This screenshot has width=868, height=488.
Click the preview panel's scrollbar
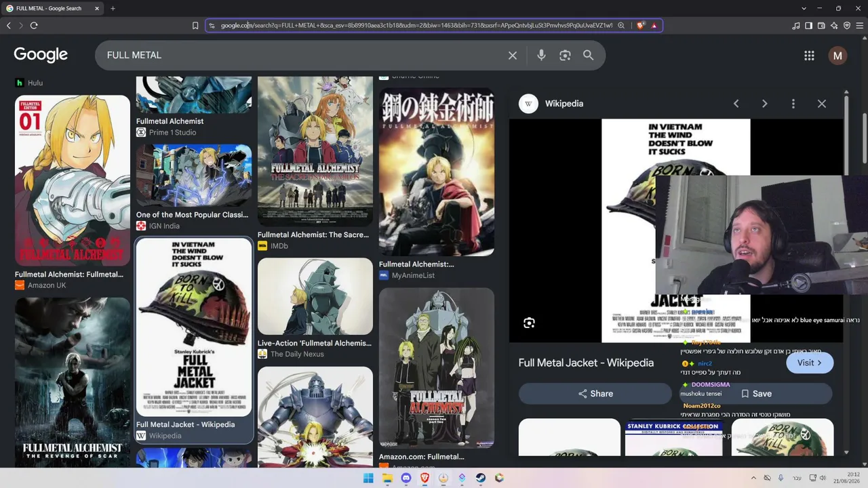tap(846, 136)
